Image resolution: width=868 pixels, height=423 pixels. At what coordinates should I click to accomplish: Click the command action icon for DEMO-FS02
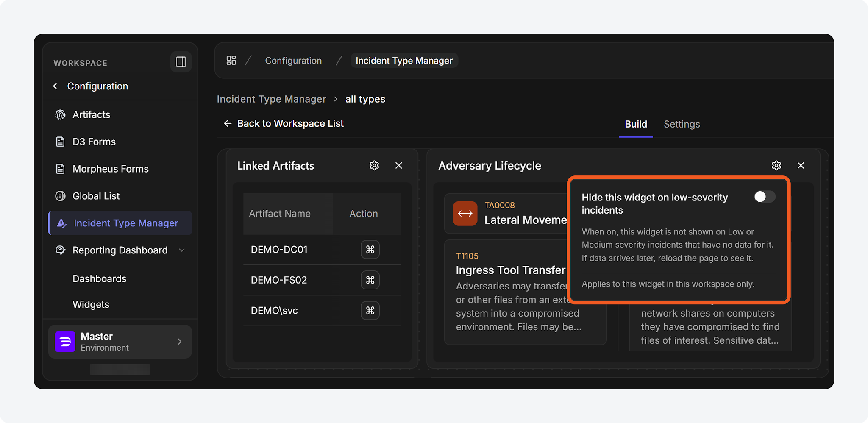coord(370,280)
